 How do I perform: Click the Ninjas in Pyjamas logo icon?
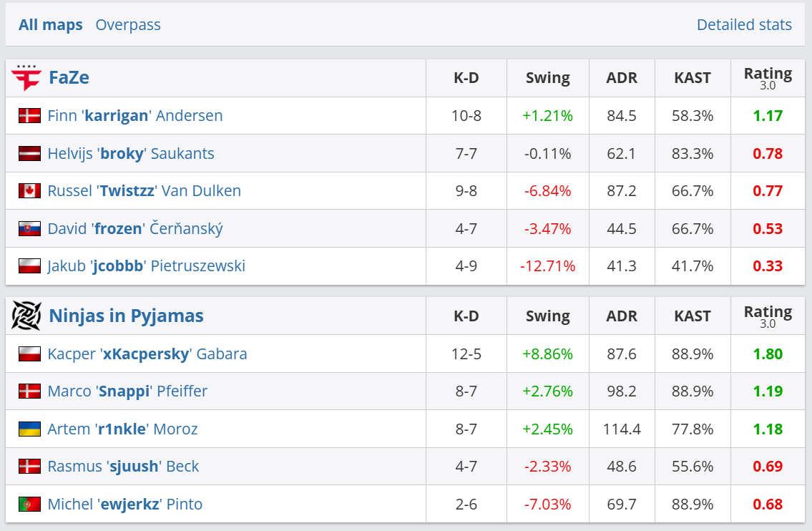point(26,316)
